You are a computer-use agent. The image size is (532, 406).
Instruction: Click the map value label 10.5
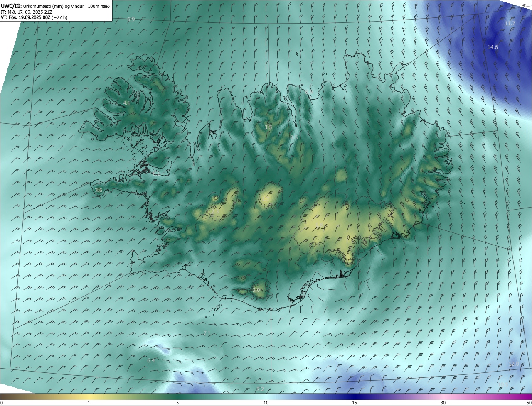[x=503, y=385]
